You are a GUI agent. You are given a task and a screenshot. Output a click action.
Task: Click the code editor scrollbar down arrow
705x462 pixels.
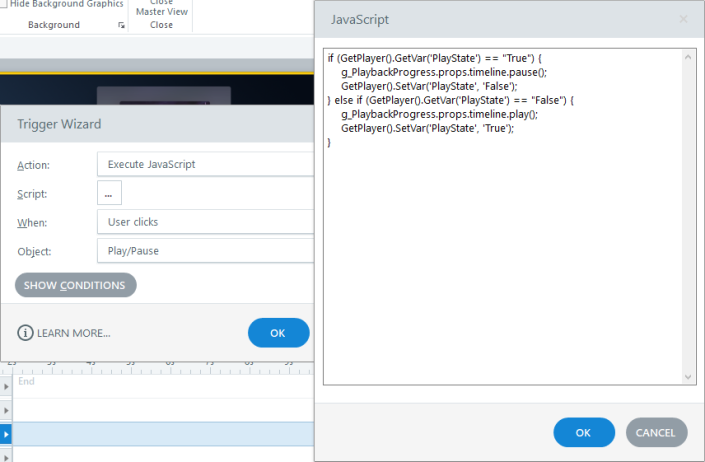(688, 376)
